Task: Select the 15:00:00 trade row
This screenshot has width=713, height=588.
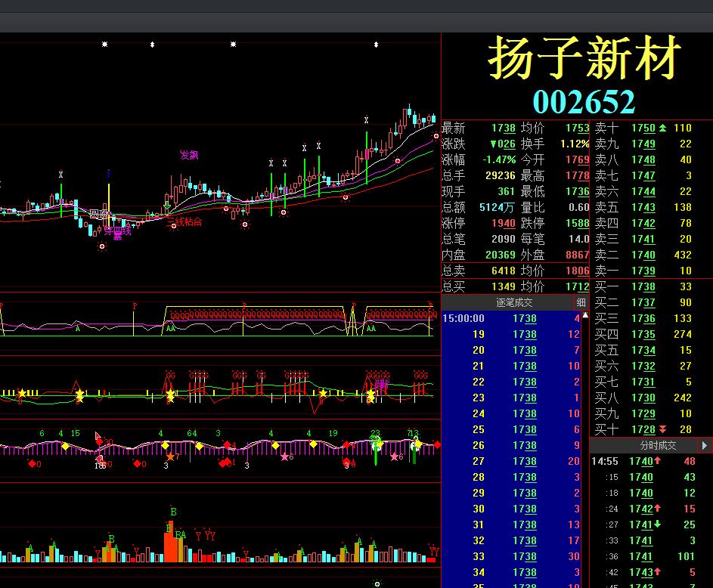Action: coord(511,318)
